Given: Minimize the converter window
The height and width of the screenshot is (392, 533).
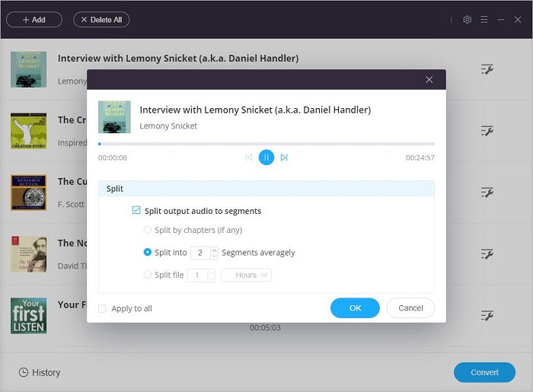Looking at the screenshot, I should pyautogui.click(x=501, y=20).
